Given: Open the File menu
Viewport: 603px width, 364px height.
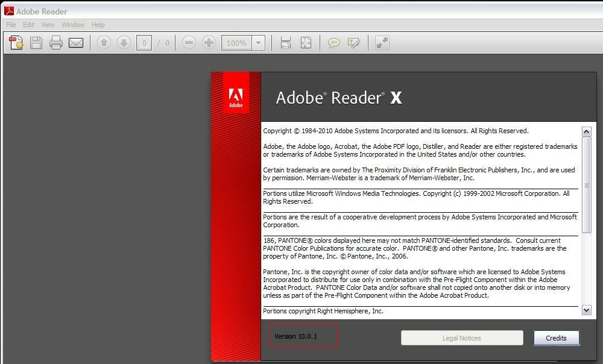Looking at the screenshot, I should [x=11, y=25].
